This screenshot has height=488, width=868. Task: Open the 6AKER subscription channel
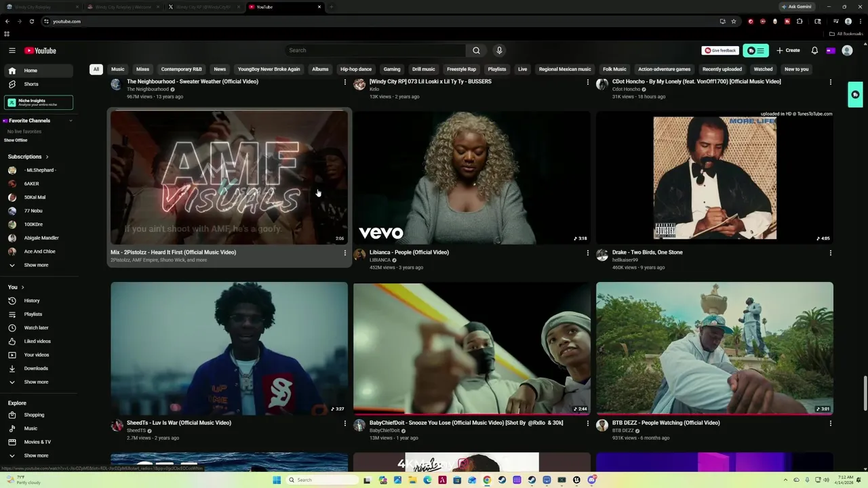(38, 184)
